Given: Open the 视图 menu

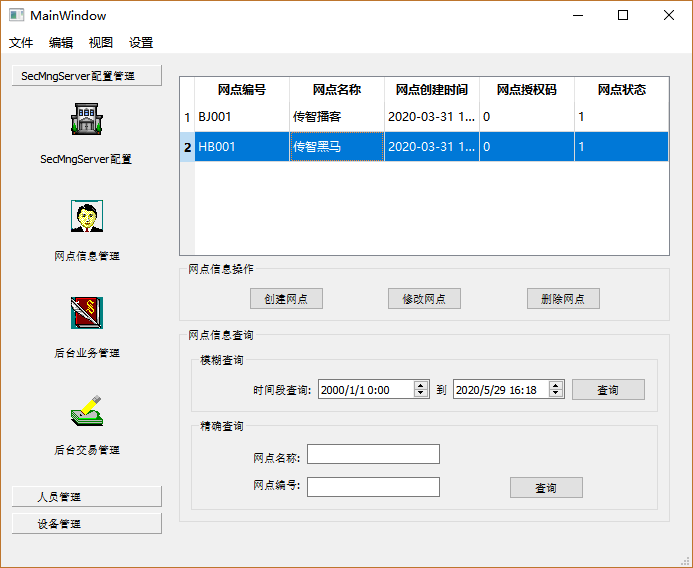Looking at the screenshot, I should point(101,43).
